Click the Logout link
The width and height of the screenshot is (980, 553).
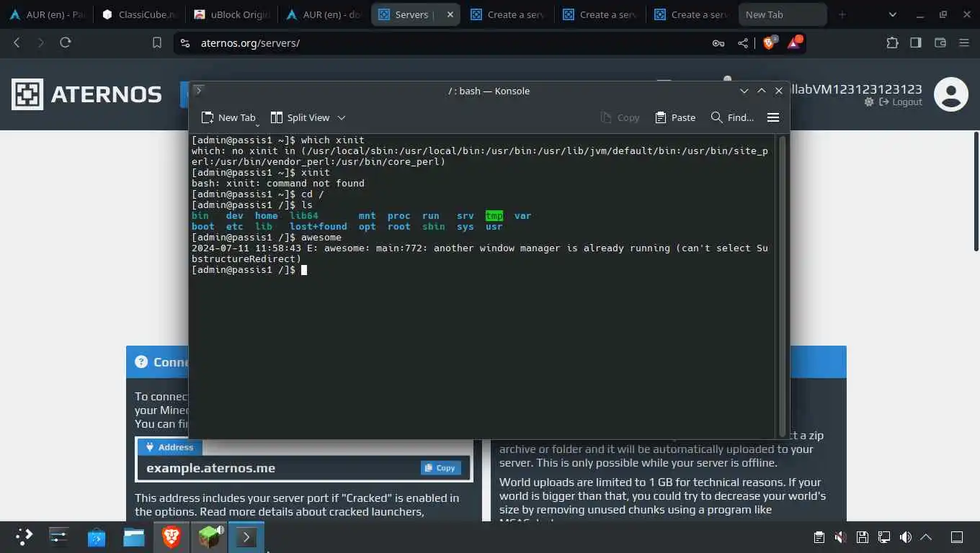point(901,102)
